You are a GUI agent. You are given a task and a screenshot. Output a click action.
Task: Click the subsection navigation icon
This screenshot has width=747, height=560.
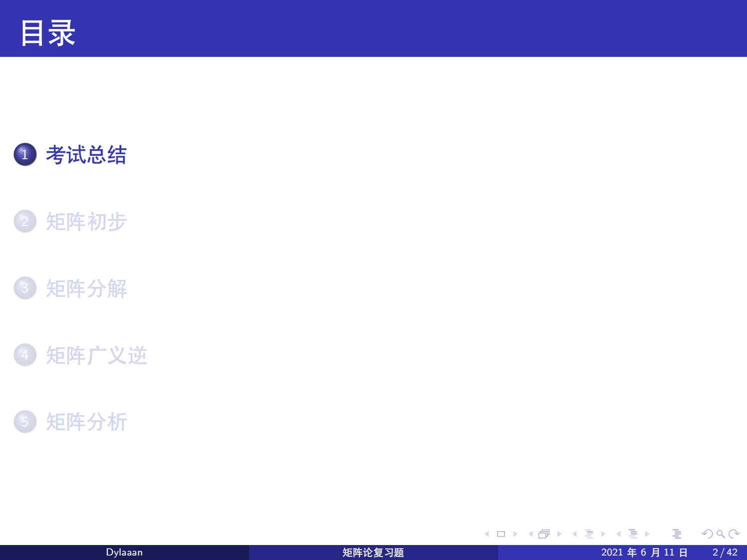[x=589, y=534]
